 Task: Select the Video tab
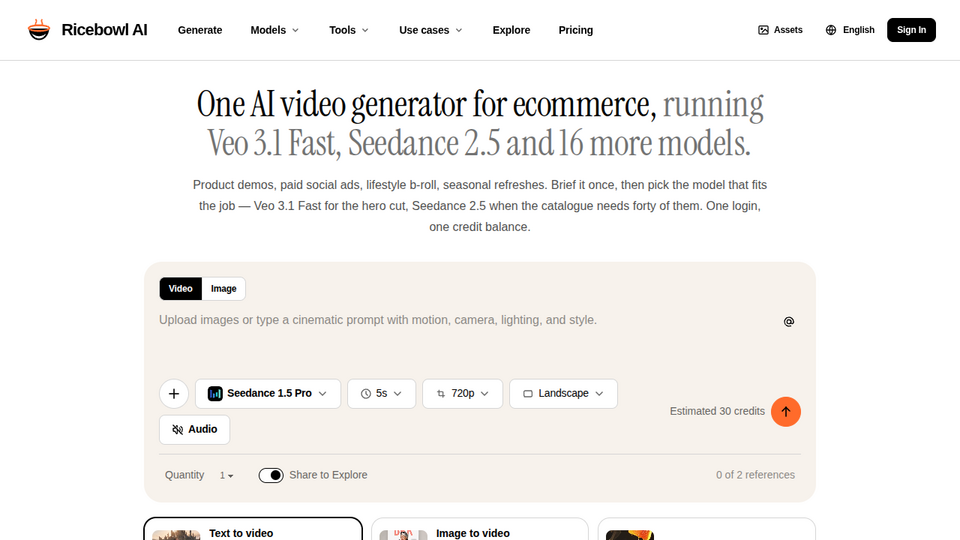click(x=181, y=289)
